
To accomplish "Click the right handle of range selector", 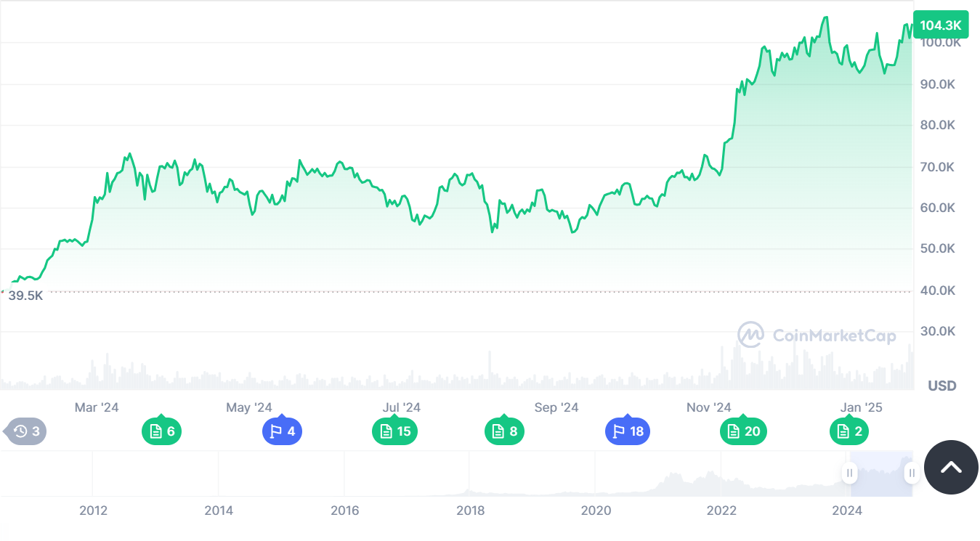I will (x=911, y=473).
